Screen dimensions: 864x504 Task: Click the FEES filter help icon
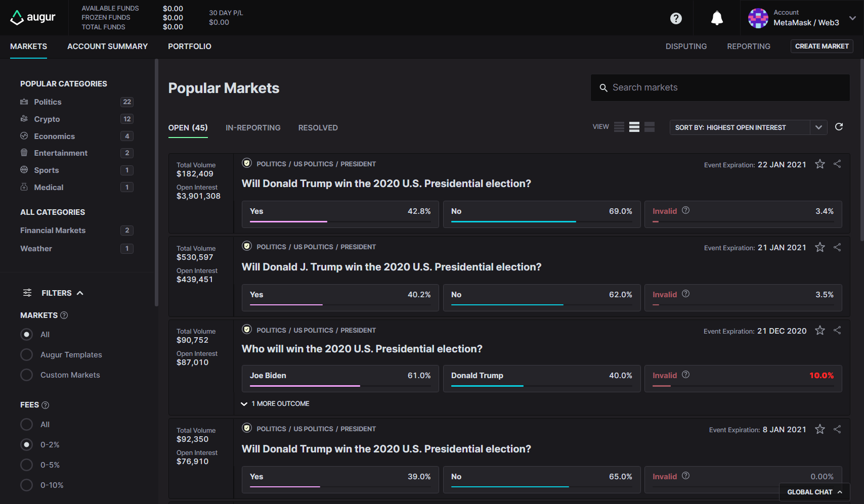45,405
